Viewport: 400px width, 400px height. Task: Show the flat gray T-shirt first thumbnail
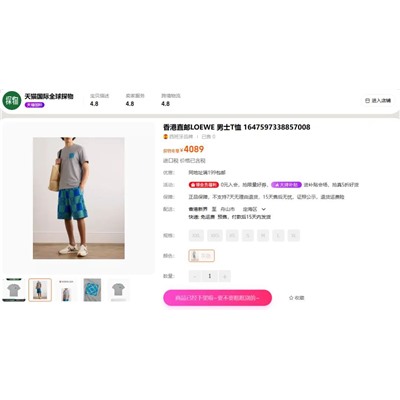pyautogui.click(x=14, y=290)
